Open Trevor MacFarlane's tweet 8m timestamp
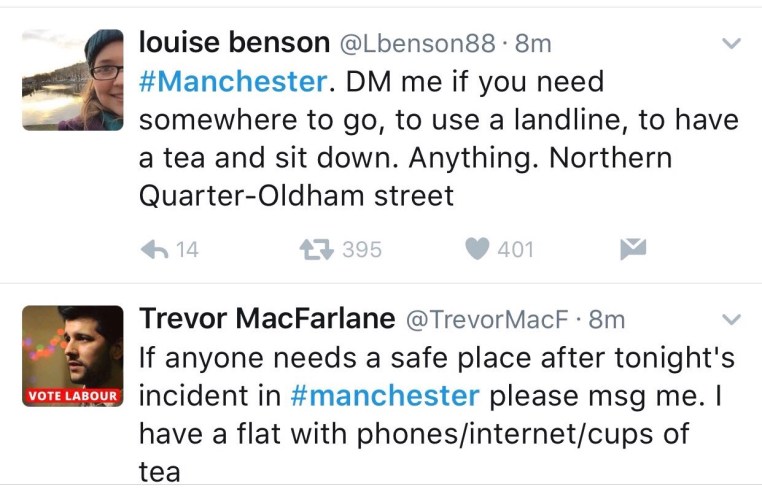 [x=606, y=320]
